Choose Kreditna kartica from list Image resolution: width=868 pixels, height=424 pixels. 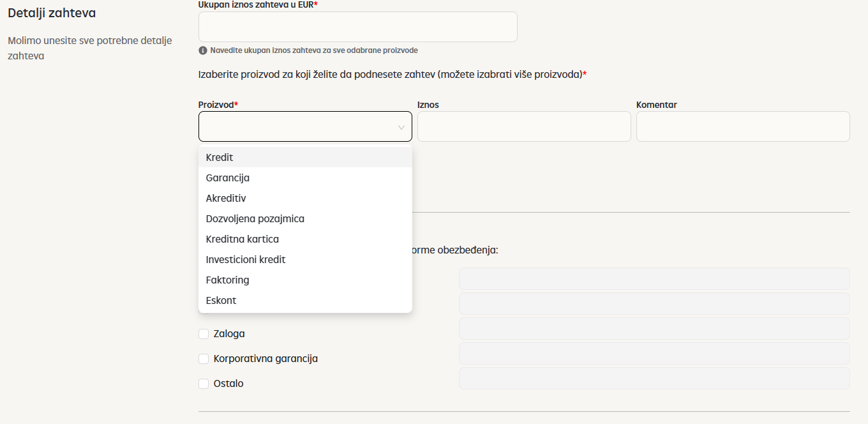pos(305,239)
